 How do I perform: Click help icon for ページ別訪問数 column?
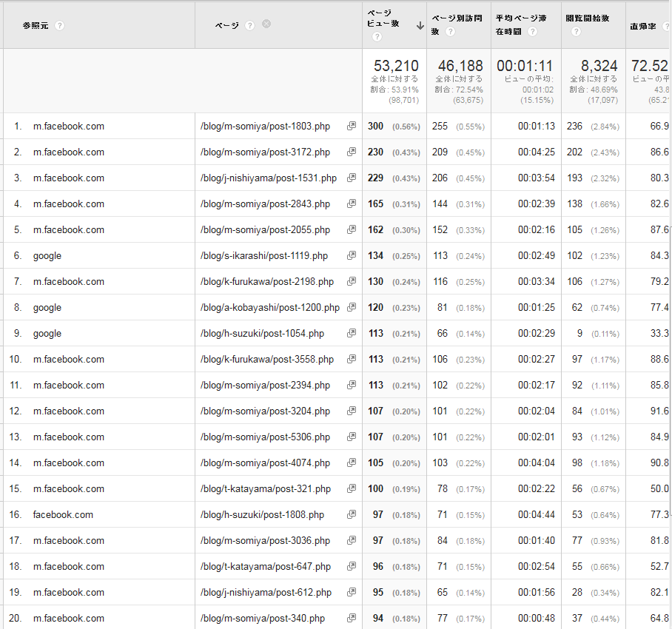pyautogui.click(x=450, y=31)
